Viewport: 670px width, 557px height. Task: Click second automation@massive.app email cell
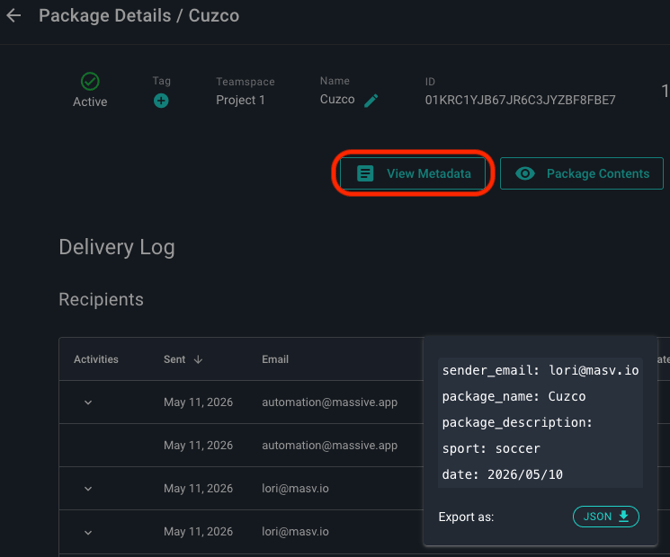tap(329, 446)
